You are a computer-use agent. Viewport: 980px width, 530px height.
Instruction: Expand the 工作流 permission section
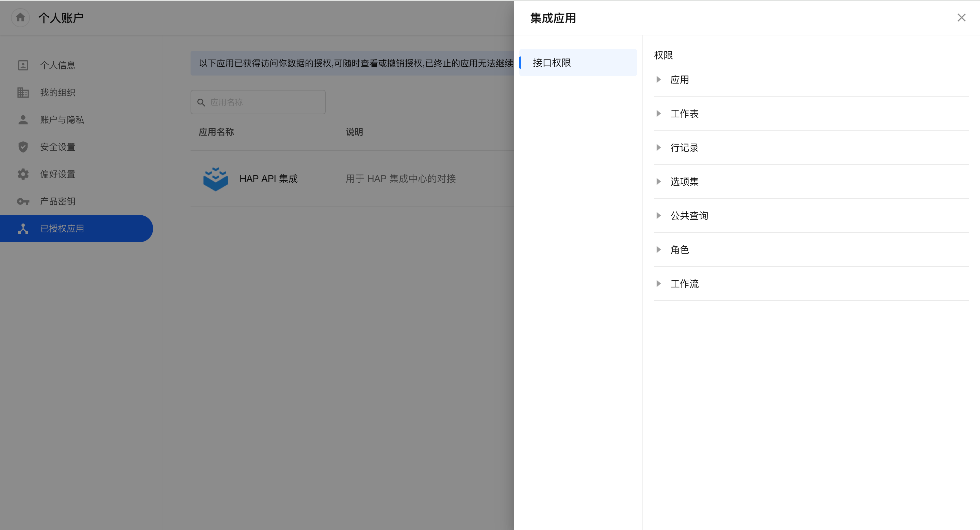pyautogui.click(x=658, y=284)
